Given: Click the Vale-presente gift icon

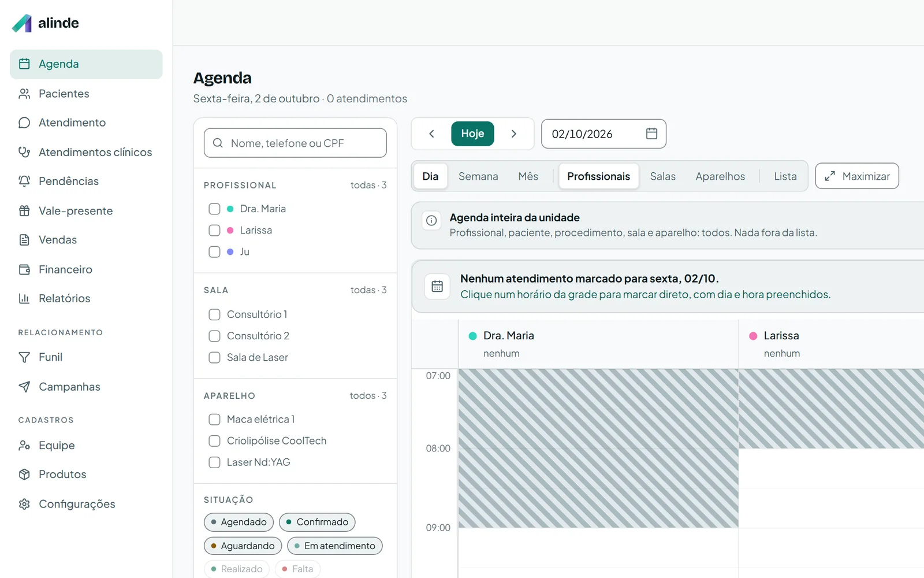Looking at the screenshot, I should click(24, 211).
